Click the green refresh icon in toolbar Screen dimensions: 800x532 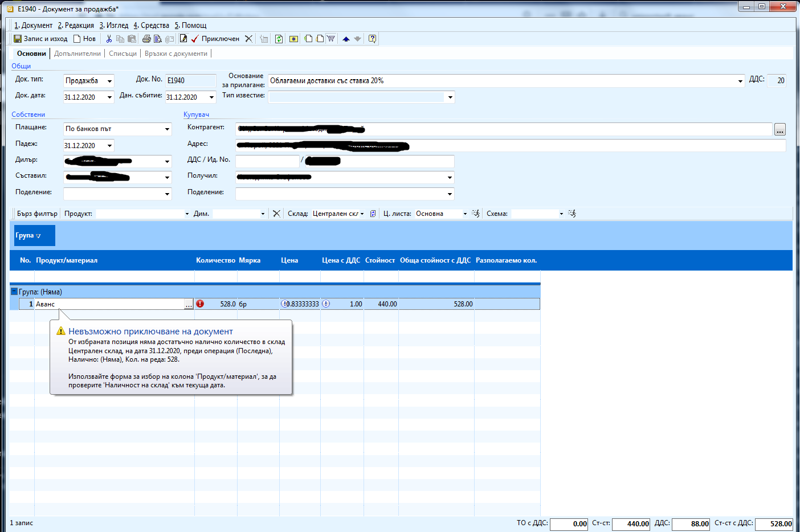[x=279, y=39]
